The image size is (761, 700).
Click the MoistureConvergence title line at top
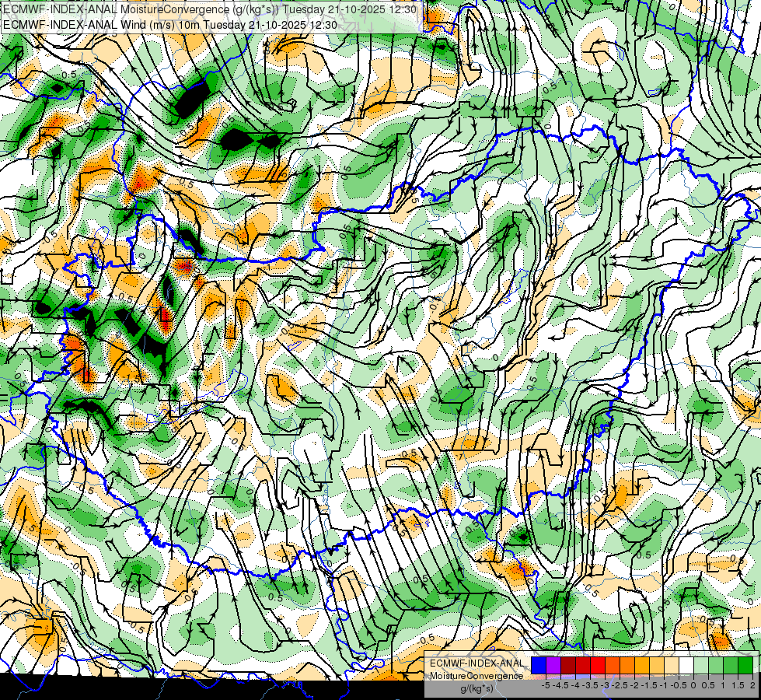click(x=210, y=9)
